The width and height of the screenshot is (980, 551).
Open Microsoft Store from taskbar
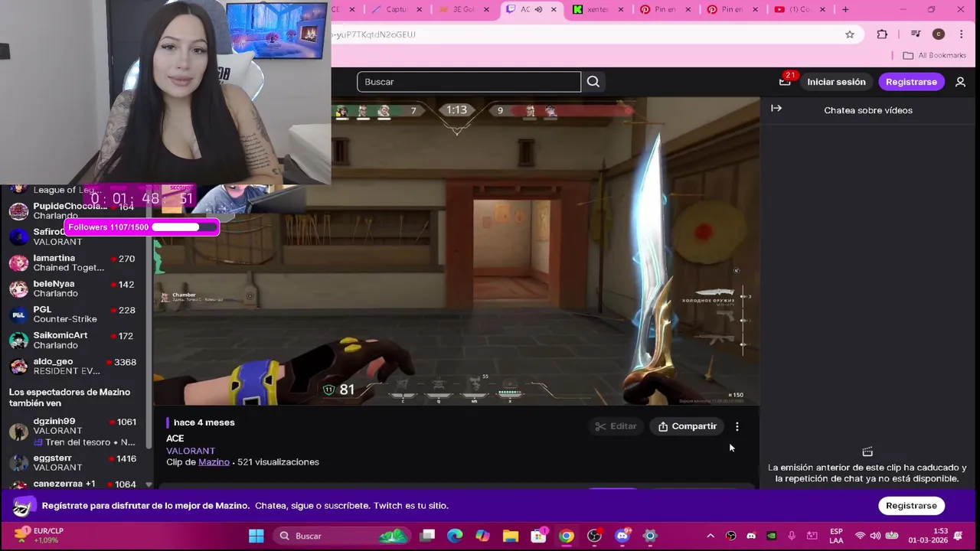(x=539, y=536)
